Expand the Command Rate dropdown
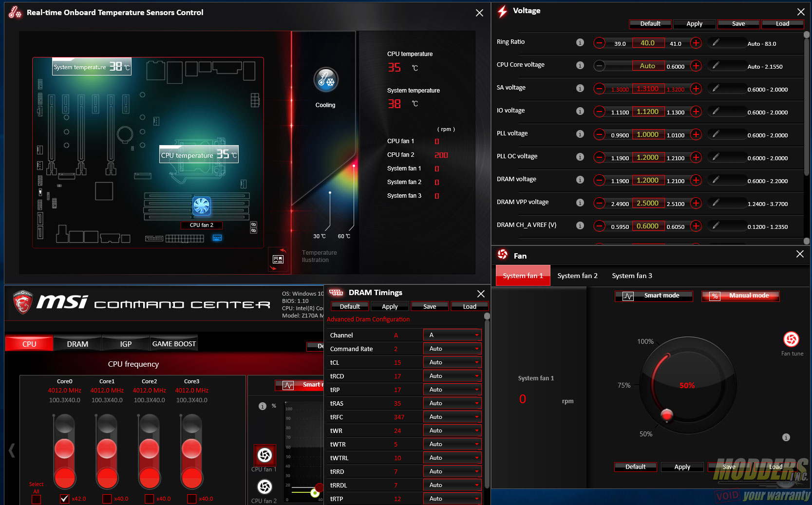Screen dimensions: 812x505 click(x=453, y=349)
